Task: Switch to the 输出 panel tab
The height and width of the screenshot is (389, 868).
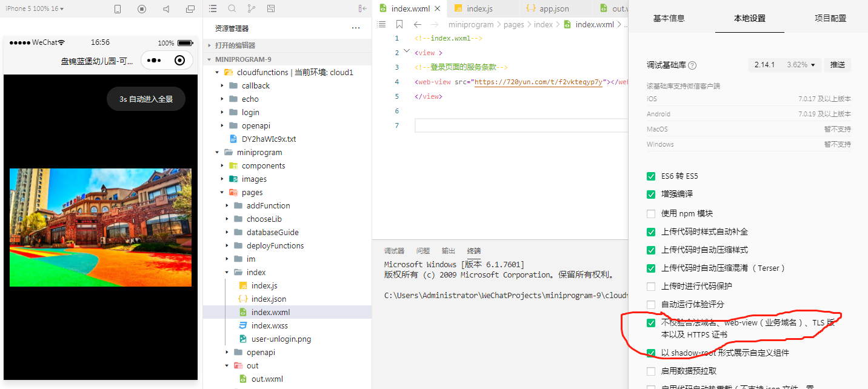Action: pos(448,251)
